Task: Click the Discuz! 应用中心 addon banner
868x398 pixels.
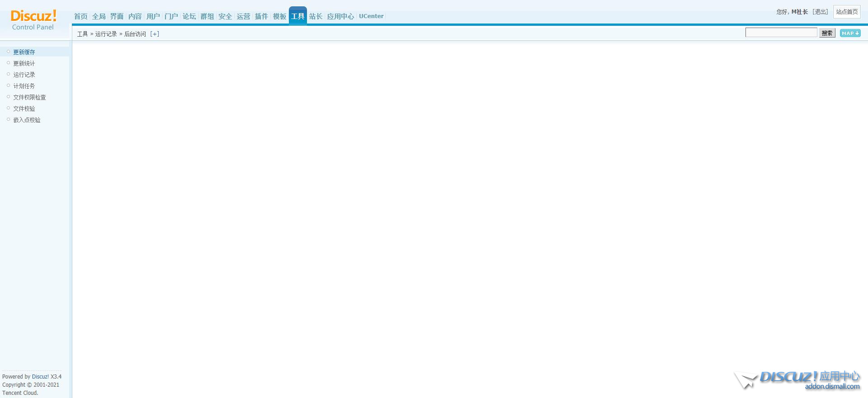Action: click(x=798, y=380)
